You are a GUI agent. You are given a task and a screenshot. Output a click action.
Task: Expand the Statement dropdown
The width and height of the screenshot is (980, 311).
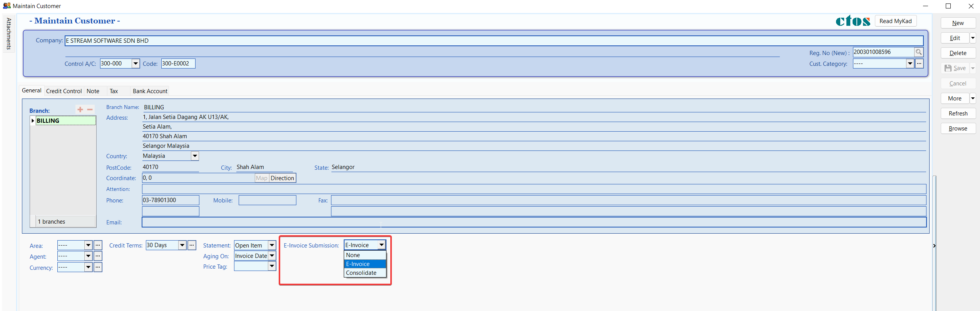[272, 245]
